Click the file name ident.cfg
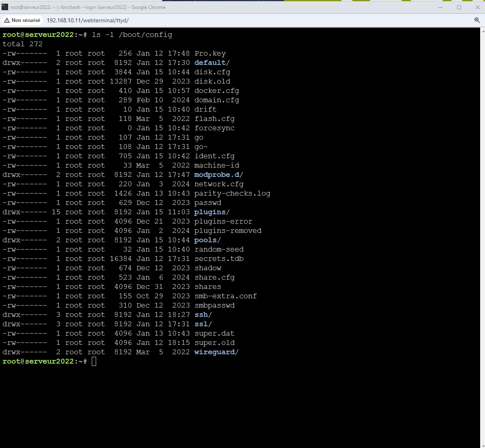Viewport: 485px width, 448px height. coord(214,156)
